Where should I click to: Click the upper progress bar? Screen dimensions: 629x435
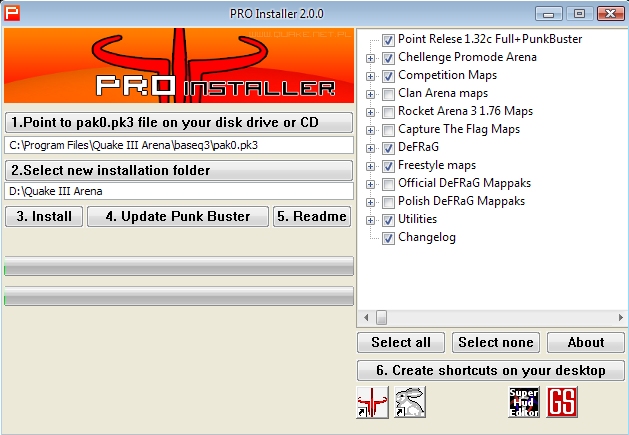point(179,266)
